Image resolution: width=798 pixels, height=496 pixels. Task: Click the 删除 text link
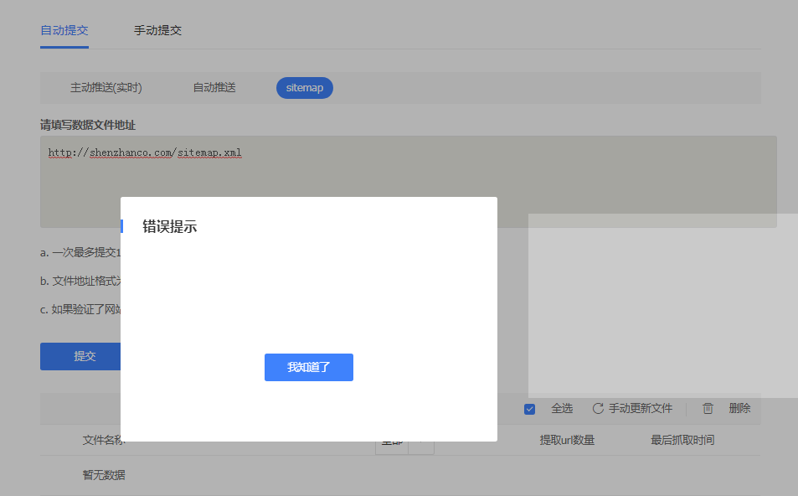coord(739,409)
